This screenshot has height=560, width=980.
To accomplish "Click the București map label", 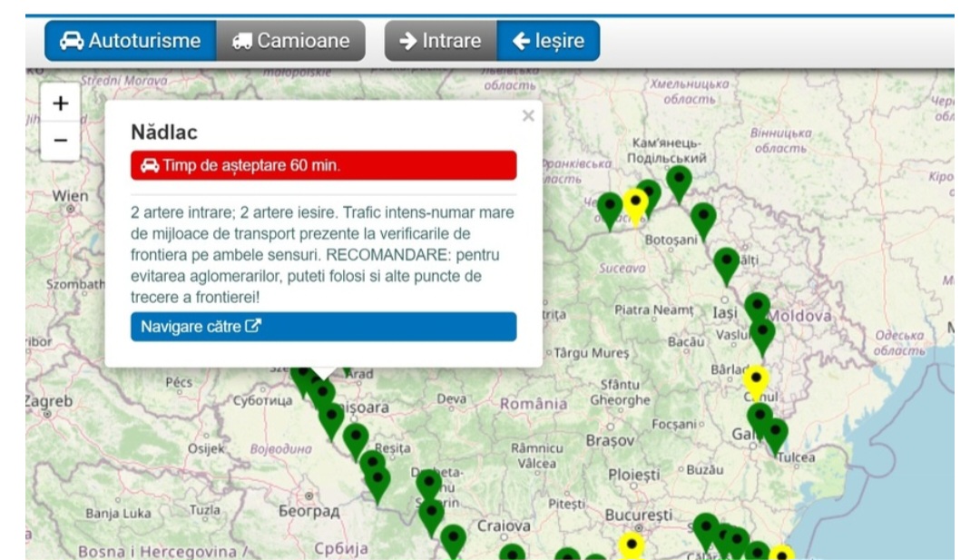I will click(x=639, y=515).
